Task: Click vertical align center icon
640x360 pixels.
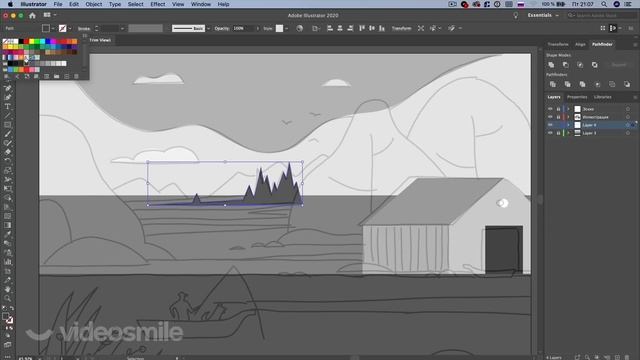Action: [372, 28]
